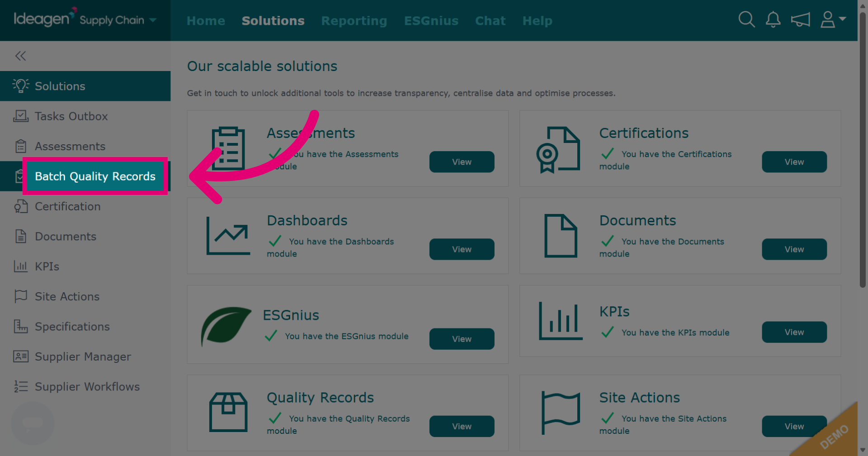The image size is (868, 456).
Task: Click the Dashboards trend chart icon
Action: click(228, 236)
